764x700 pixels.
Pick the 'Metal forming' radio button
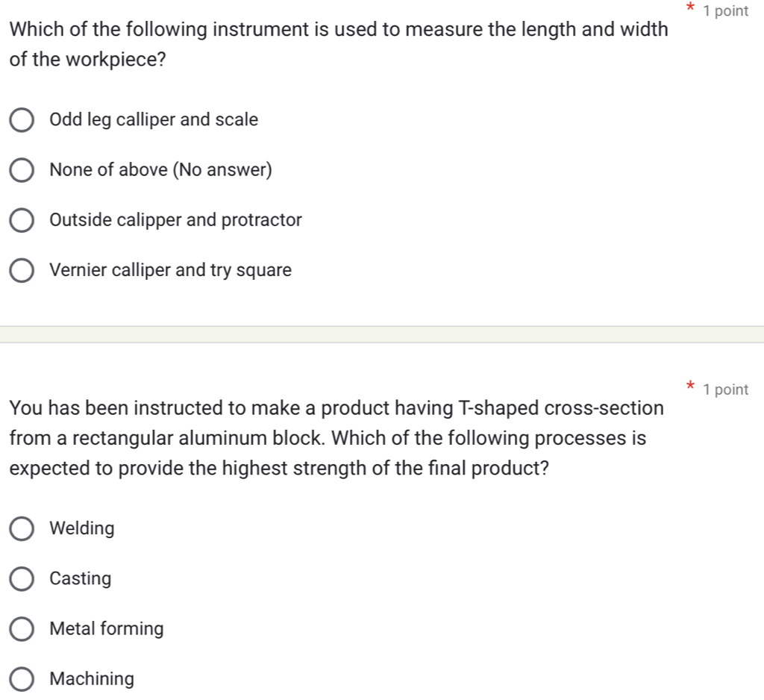coord(22,630)
